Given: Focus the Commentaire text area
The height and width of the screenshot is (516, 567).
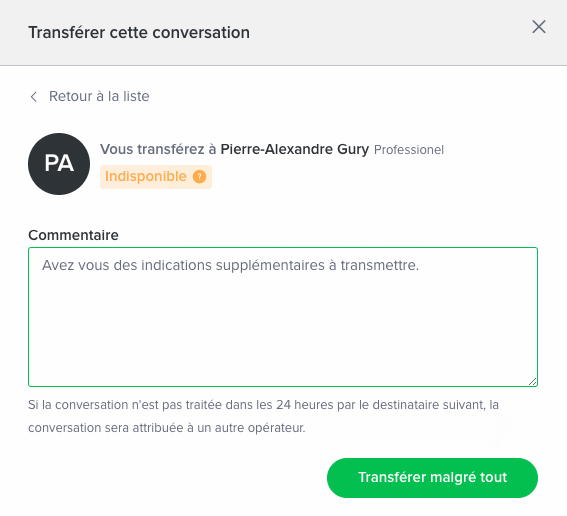Looking at the screenshot, I should pyautogui.click(x=283, y=317).
